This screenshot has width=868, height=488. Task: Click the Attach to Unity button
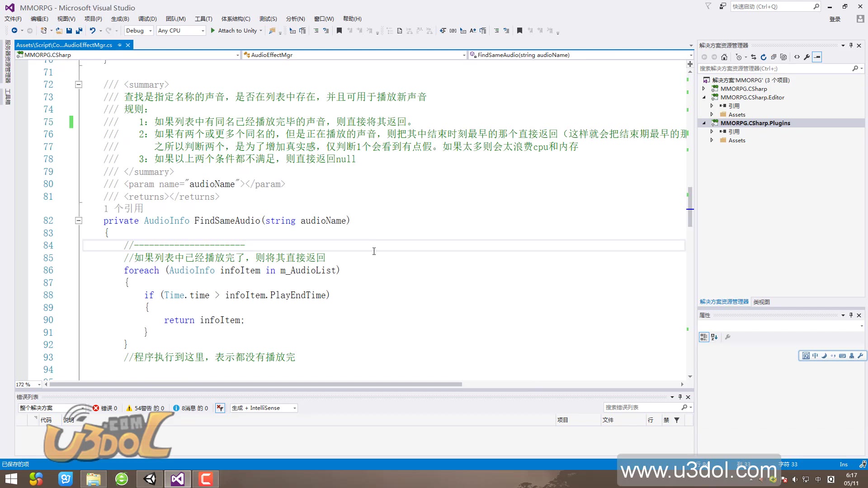(x=236, y=30)
